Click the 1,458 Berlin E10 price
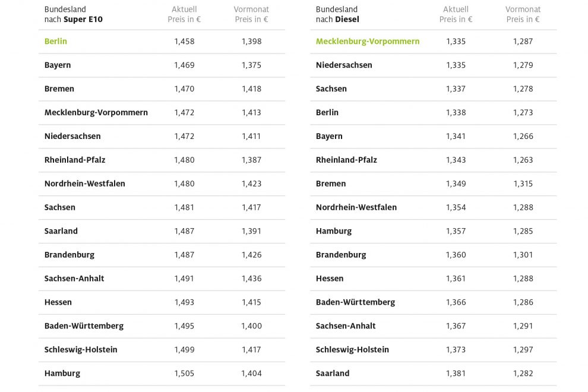588x392 pixels. [184, 42]
